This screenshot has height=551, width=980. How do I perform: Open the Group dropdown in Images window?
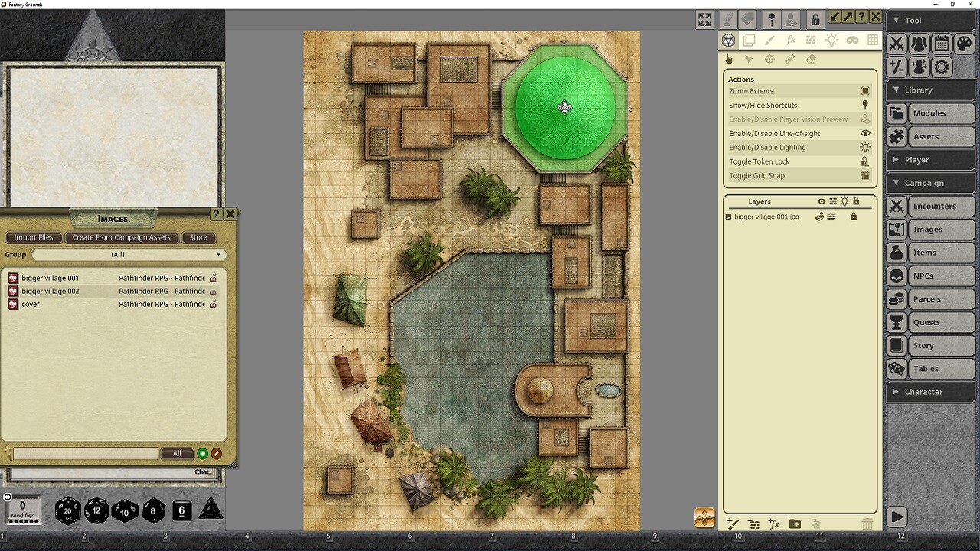point(128,255)
